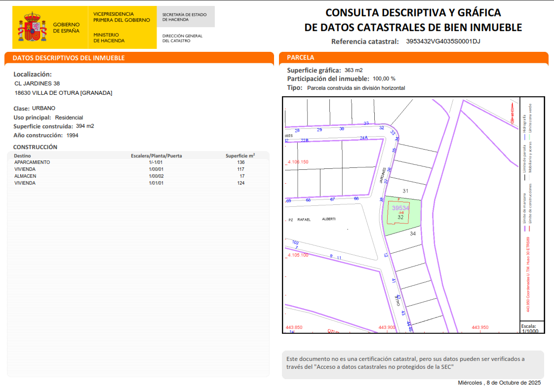Select the APARCAMIENTO row in construction table
Image resolution: width=554 pixels, height=392 pixels.
[138, 162]
